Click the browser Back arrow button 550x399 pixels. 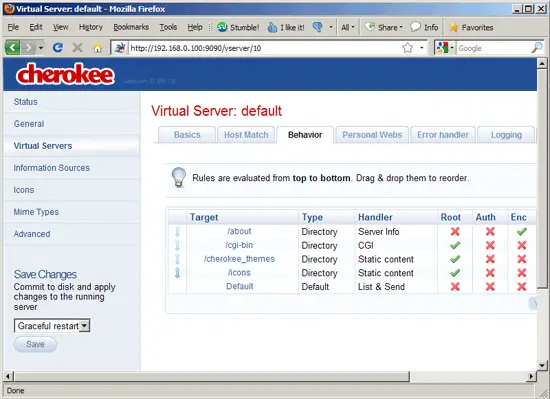pyautogui.click(x=12, y=47)
